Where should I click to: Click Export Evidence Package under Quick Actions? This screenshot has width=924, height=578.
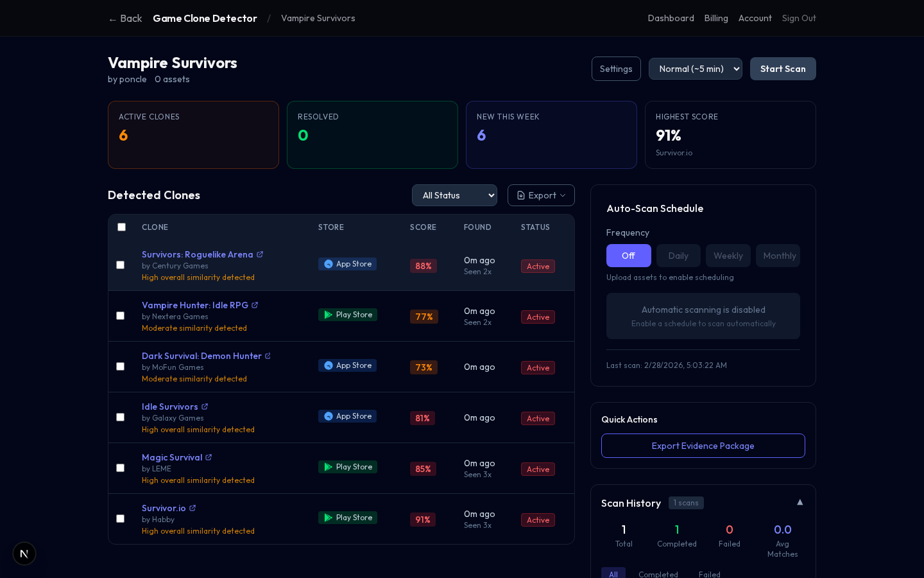tap(703, 446)
